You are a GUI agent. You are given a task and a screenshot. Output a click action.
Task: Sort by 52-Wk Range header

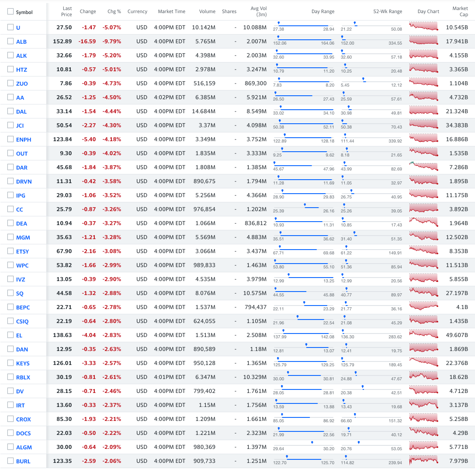click(x=388, y=11)
